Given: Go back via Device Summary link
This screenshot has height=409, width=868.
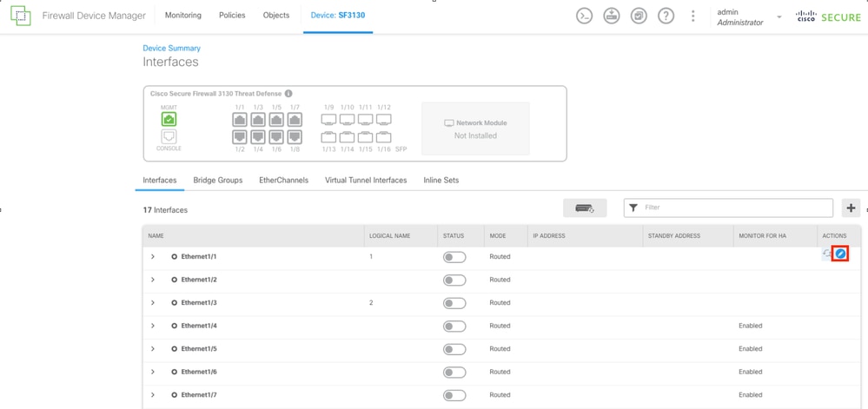Looking at the screenshot, I should coord(172,48).
